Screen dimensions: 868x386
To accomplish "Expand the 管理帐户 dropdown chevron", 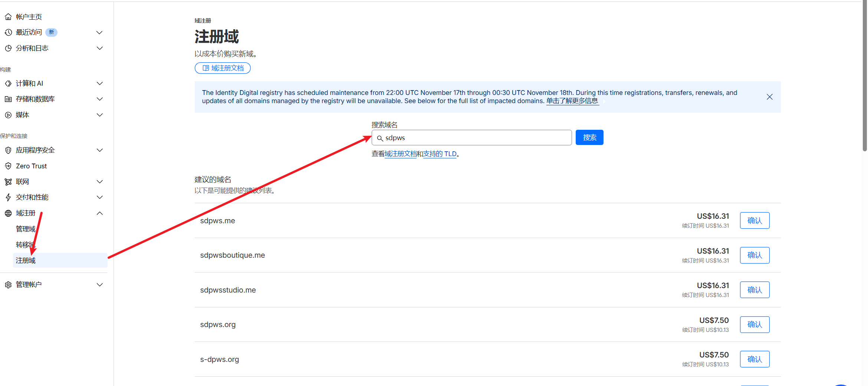I will pos(99,285).
